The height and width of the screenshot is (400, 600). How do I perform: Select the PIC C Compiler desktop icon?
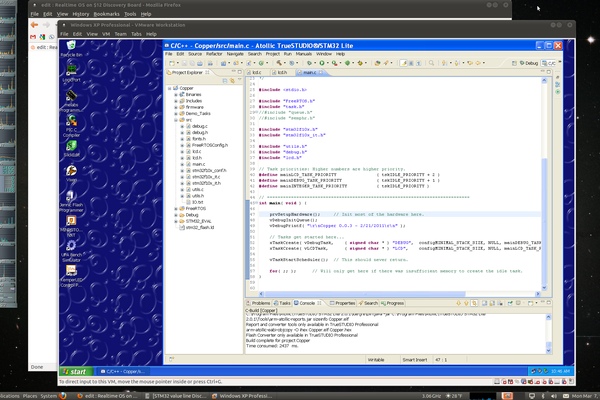(x=71, y=126)
